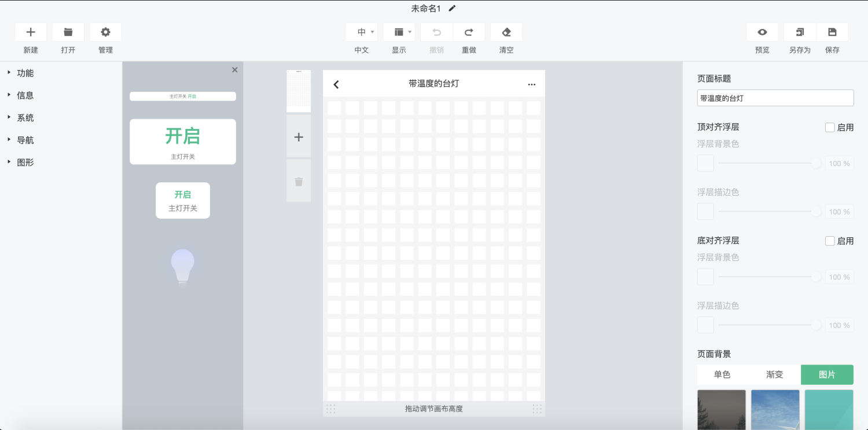
Task: Open 管理 gear settings icon
Action: tap(105, 32)
